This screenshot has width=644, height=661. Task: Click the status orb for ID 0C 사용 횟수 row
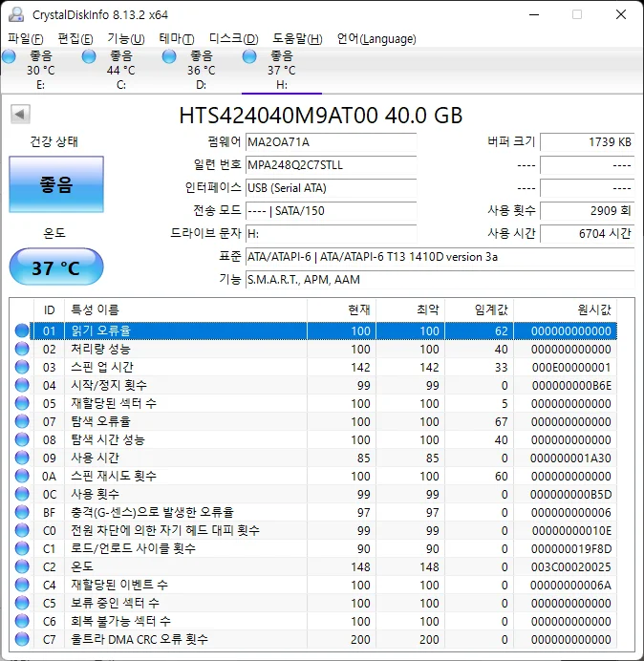pos(22,494)
